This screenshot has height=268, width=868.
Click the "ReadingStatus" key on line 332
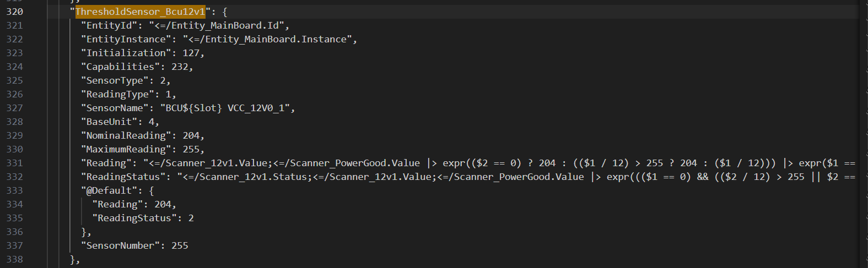123,177
